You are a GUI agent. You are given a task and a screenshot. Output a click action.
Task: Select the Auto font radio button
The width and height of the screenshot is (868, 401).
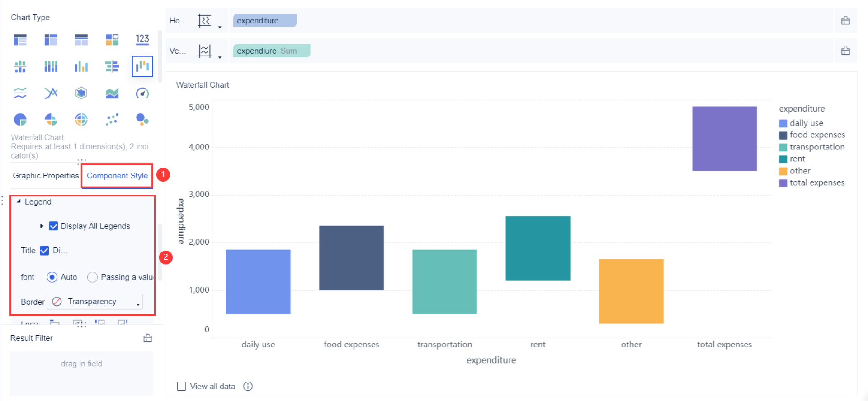pos(52,277)
